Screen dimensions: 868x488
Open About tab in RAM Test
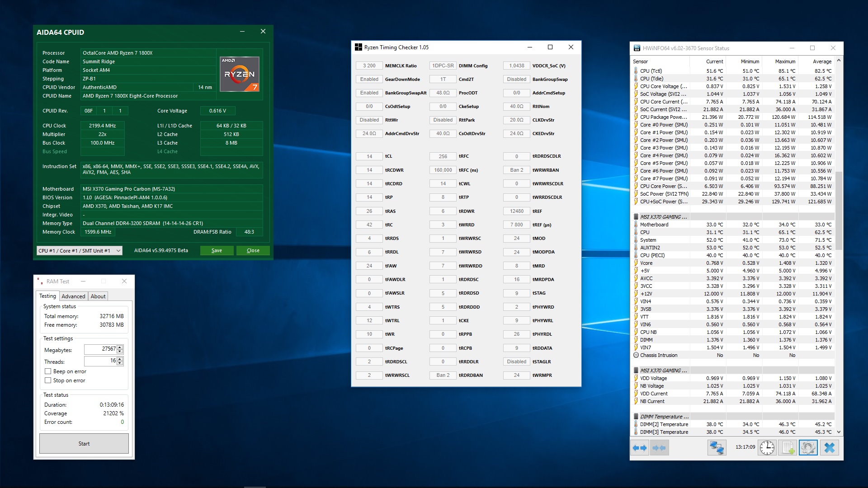tap(98, 296)
